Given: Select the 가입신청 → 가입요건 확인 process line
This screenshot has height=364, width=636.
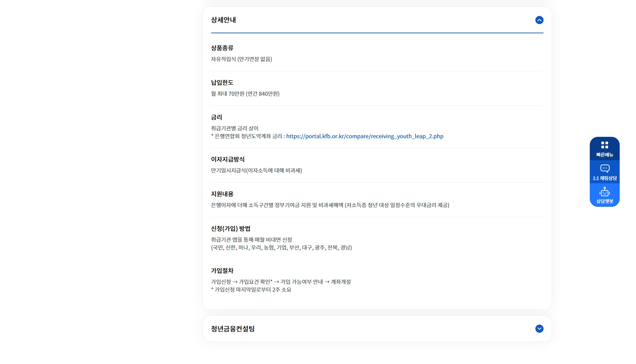Looking at the screenshot, I should click(x=281, y=282).
